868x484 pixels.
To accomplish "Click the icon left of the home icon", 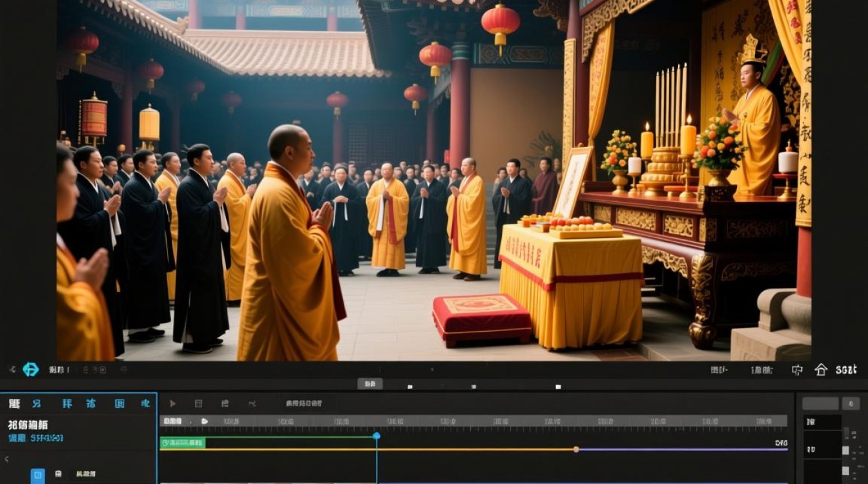I will tap(797, 370).
